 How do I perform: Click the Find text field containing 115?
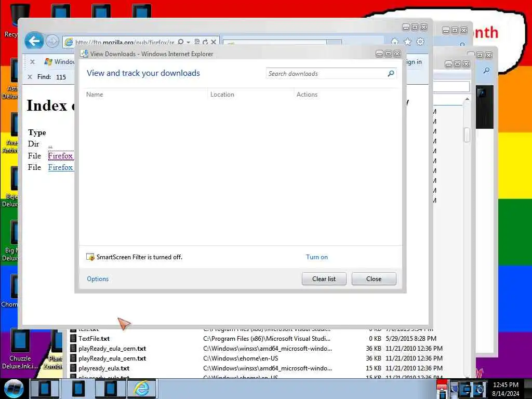click(64, 77)
